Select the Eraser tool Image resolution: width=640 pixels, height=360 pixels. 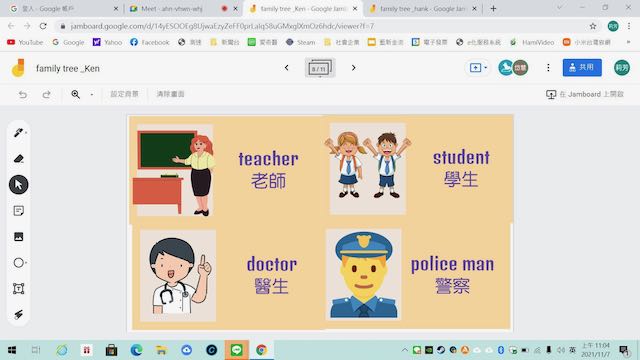click(18, 159)
